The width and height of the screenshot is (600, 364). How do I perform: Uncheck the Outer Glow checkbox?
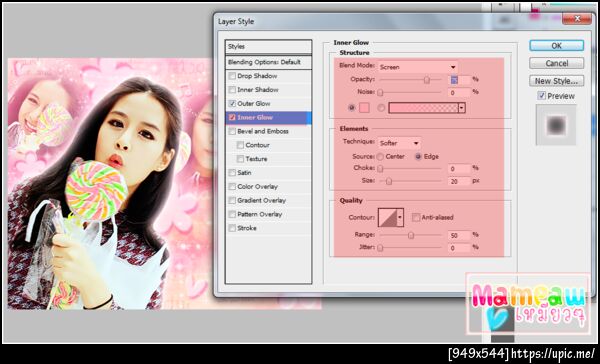point(232,104)
